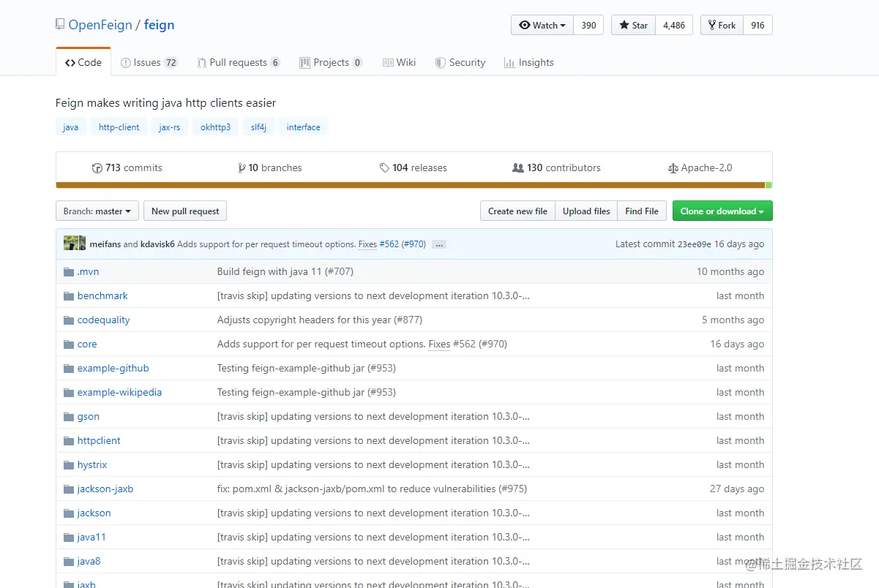This screenshot has width=879, height=588.
Task: Click Create new file button
Action: [x=517, y=211]
